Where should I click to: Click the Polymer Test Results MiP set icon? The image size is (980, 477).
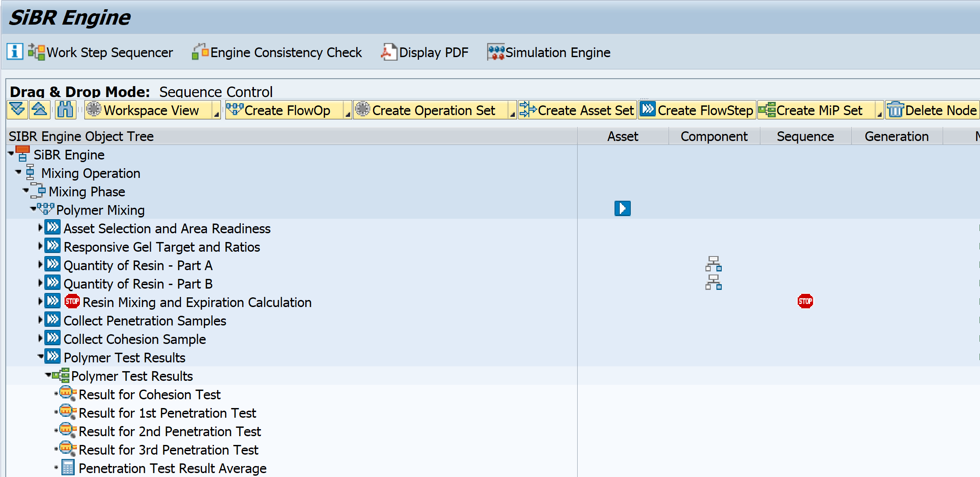61,376
